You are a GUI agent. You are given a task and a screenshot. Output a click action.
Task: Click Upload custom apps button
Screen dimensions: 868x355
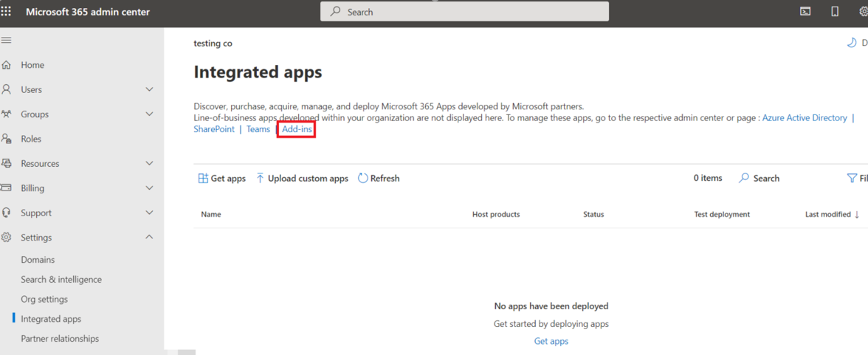pos(303,179)
